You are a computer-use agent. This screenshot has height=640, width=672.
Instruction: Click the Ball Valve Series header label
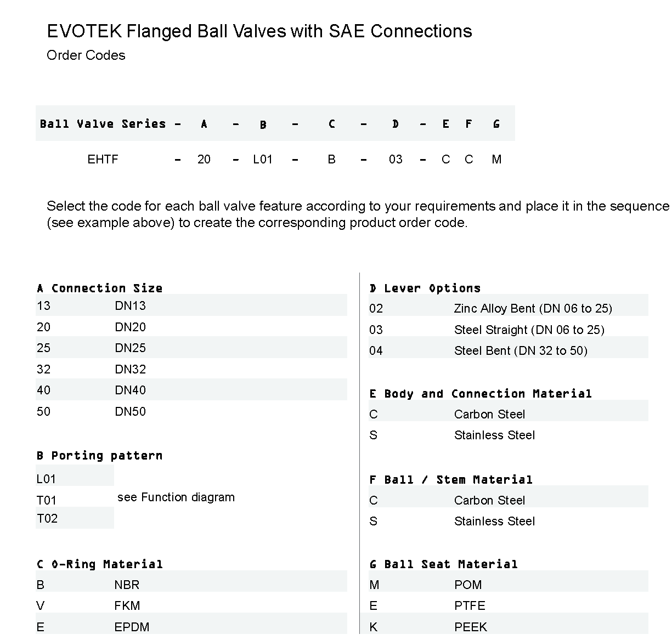(x=103, y=124)
